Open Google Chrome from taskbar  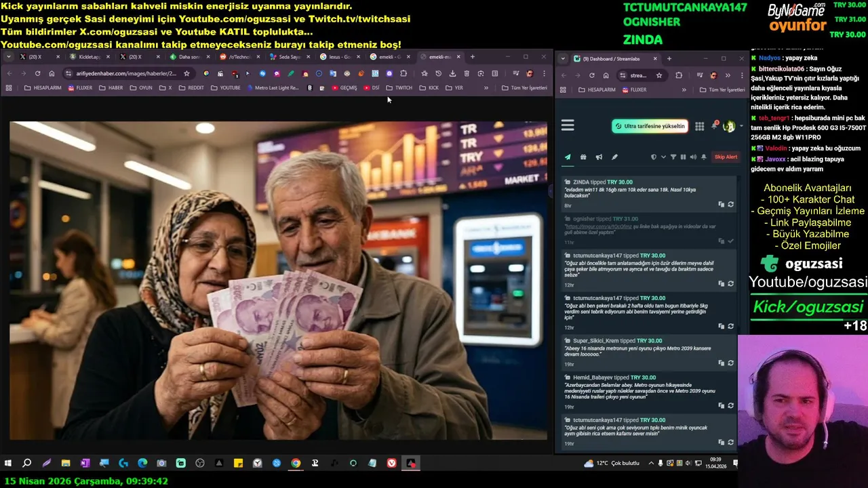[296, 463]
